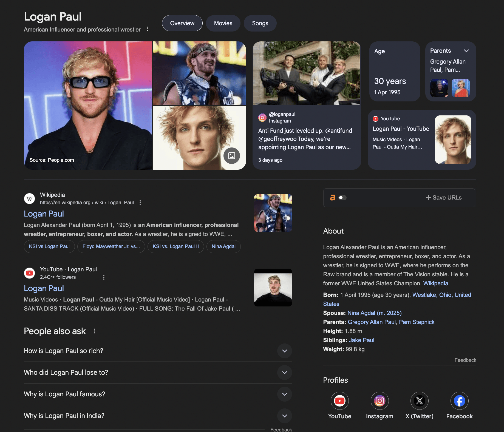The width and height of the screenshot is (504, 432).
Task: Open the Jake Paul sibling link
Action: click(361, 340)
